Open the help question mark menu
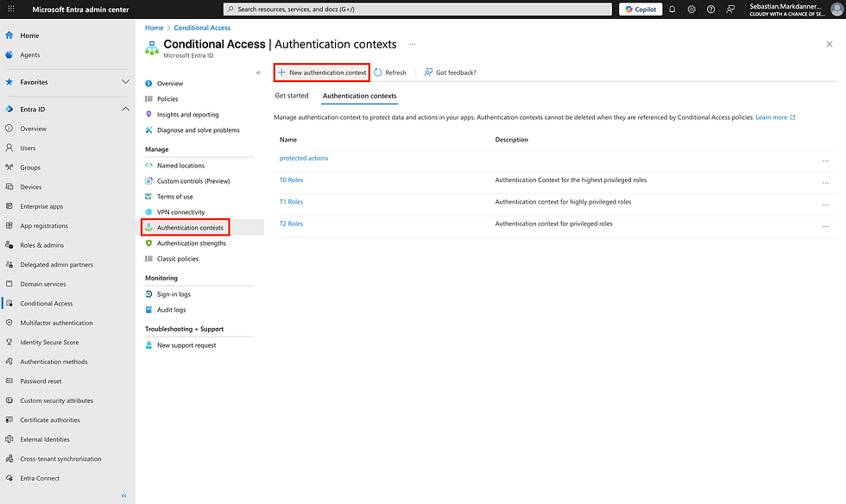The width and height of the screenshot is (846, 504). 710,9
